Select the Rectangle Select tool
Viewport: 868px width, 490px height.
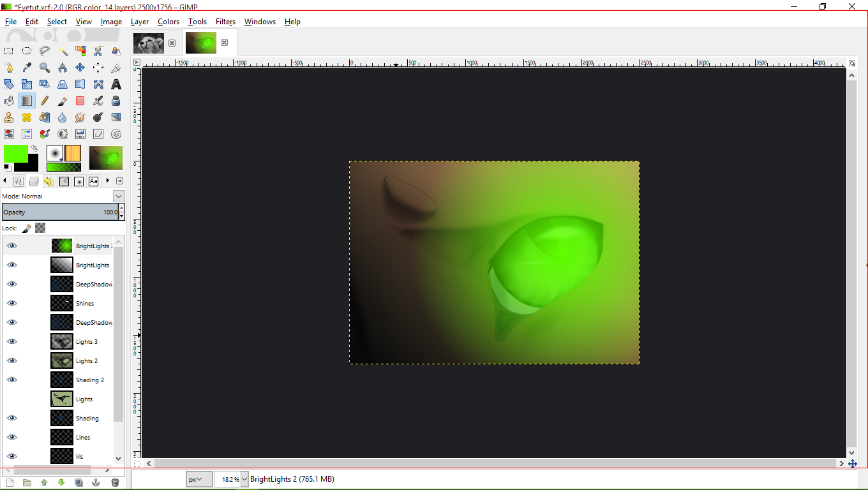click(9, 51)
